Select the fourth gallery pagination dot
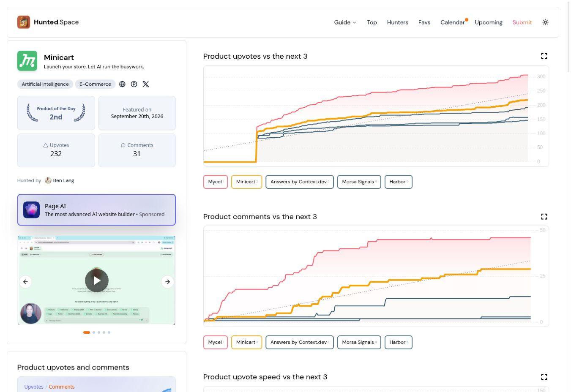571x392 pixels. [104, 332]
